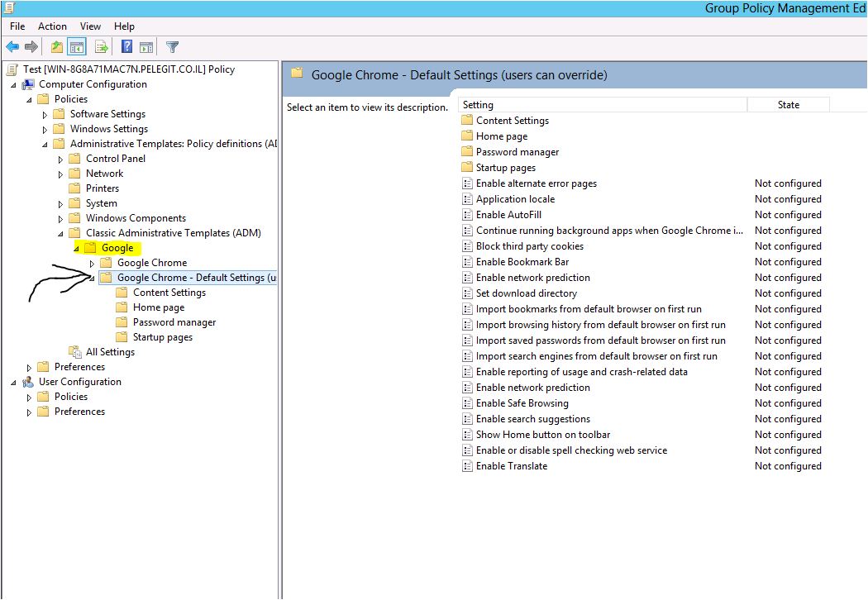The width and height of the screenshot is (868, 600).
Task: Click the folder icon of Printers in the tree
Action: tap(74, 188)
